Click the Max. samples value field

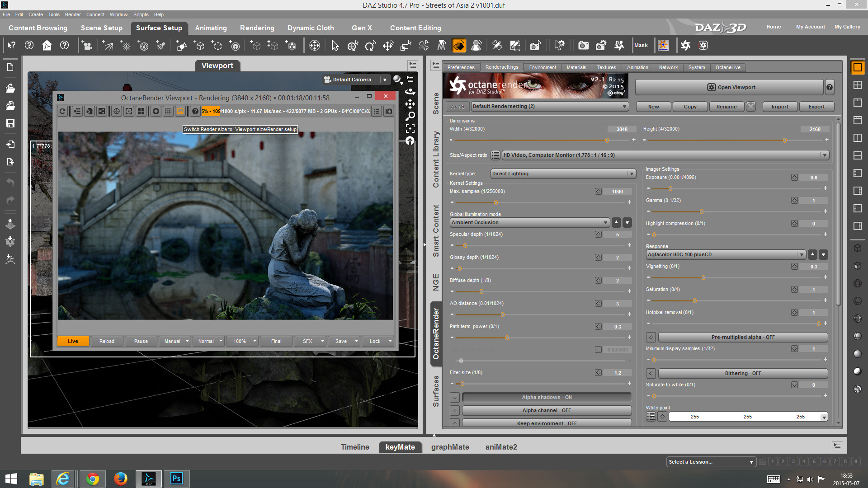(x=617, y=192)
